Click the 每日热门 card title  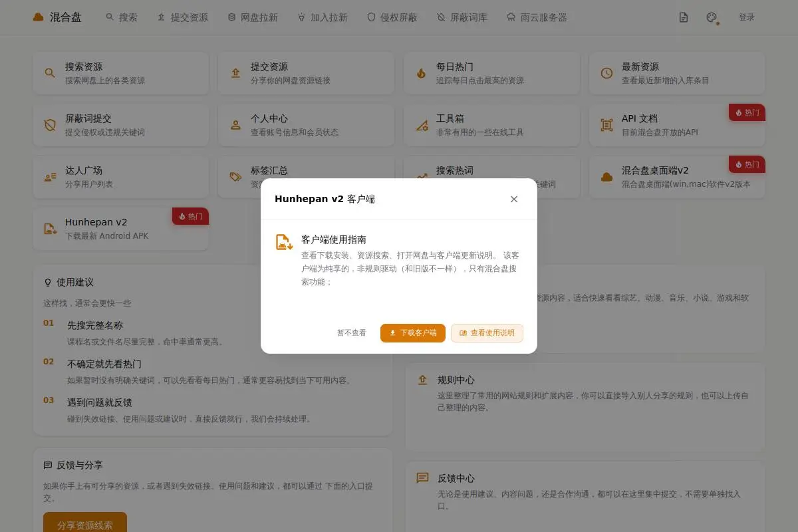pyautogui.click(x=455, y=66)
